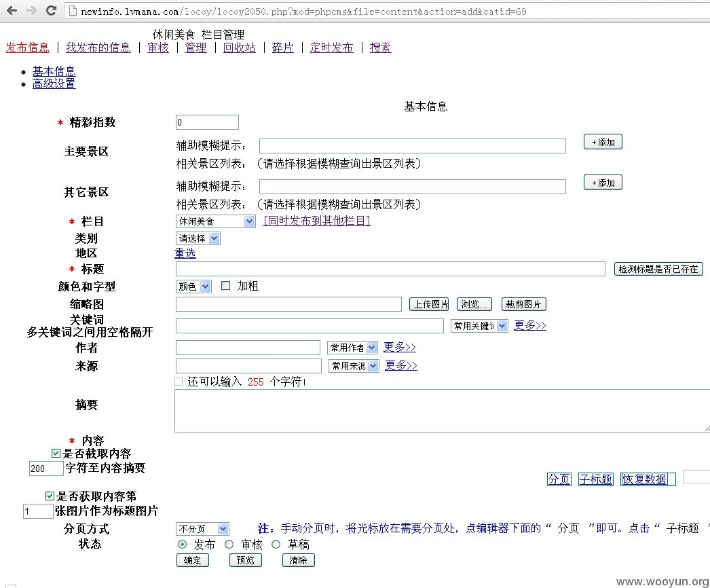Viewport: 710px width, 588px height.
Task: Open the 颜色 dropdown
Action: pyautogui.click(x=193, y=287)
